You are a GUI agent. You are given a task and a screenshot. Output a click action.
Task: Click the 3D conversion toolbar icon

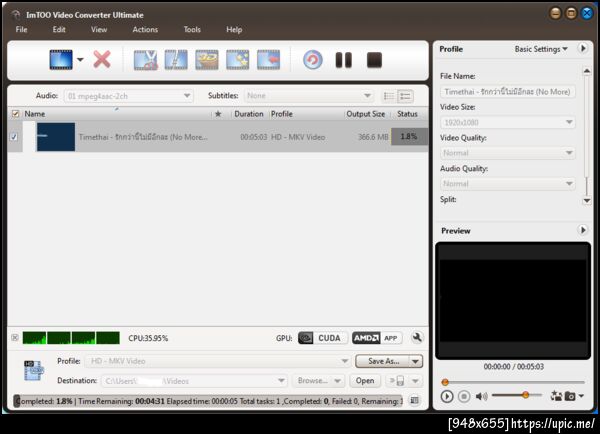coord(207,60)
